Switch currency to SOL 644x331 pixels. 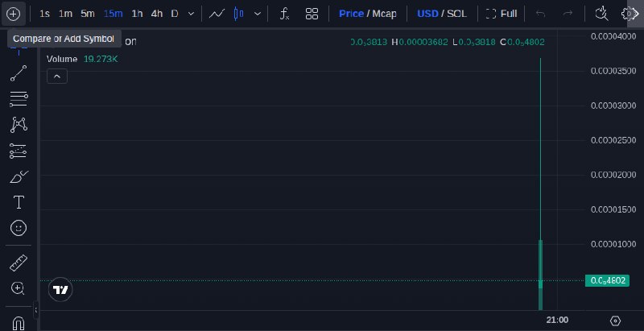coord(456,14)
